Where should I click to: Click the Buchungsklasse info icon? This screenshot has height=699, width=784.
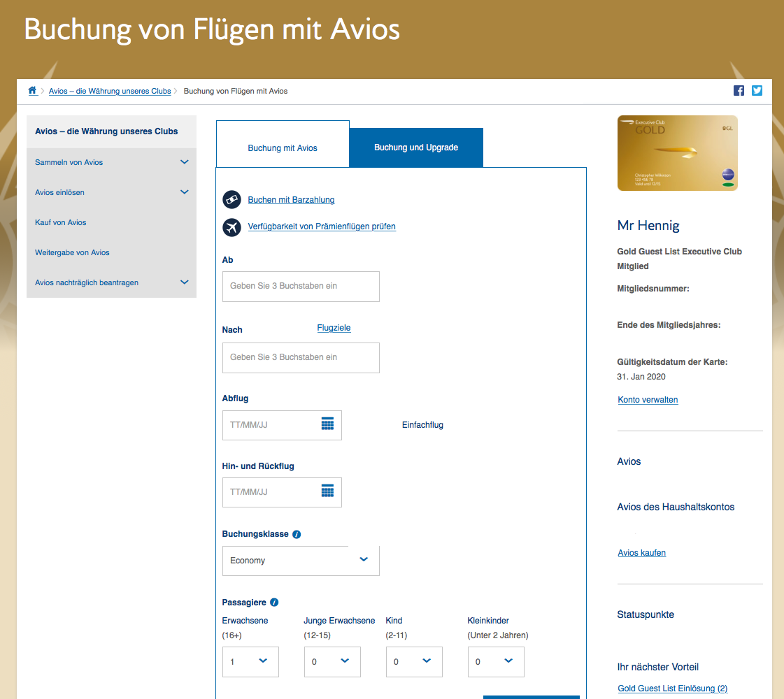click(x=297, y=534)
